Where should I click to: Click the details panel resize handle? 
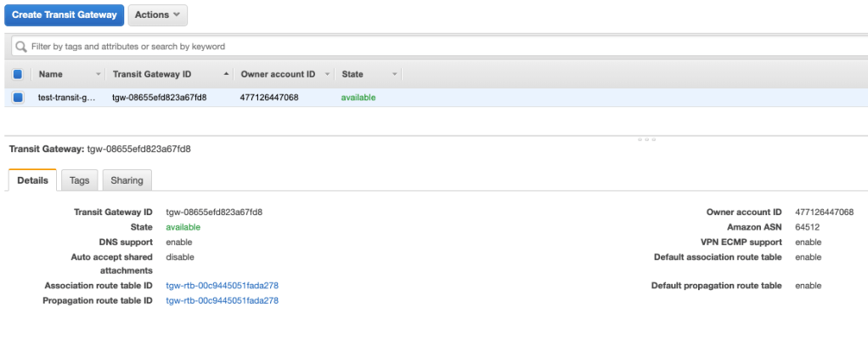(645, 139)
